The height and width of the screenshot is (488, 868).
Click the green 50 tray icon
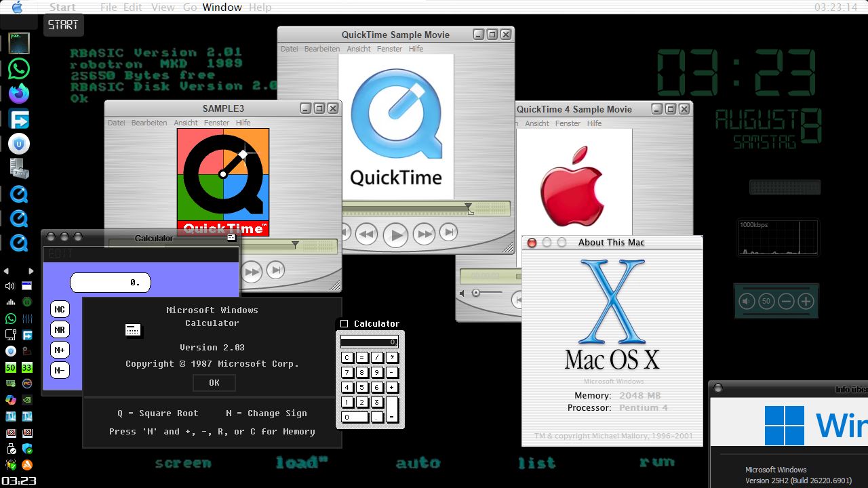coord(10,367)
